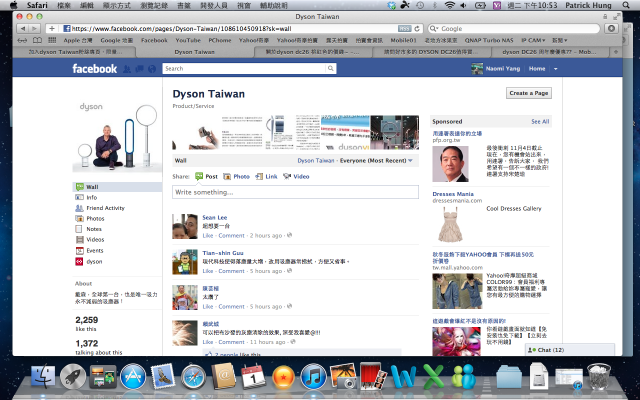The width and height of the screenshot is (640, 400).
Task: Click the volume icon in menu bar
Action: click(463, 5)
